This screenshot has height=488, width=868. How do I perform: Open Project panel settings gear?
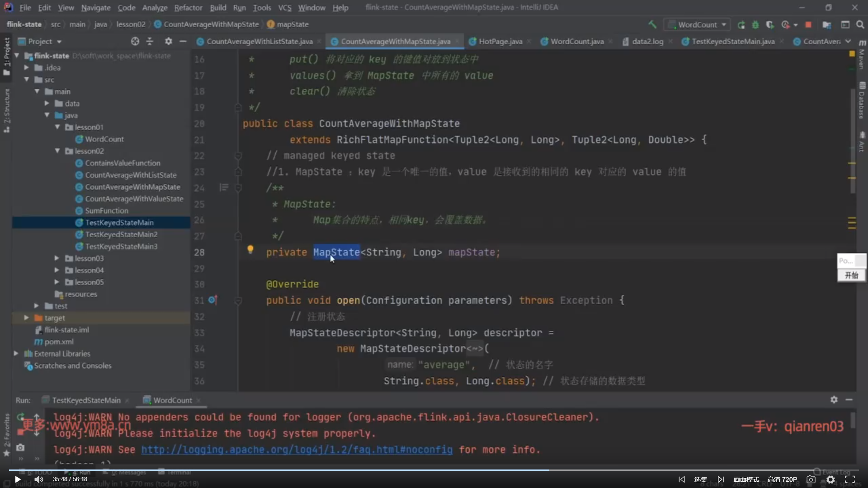(168, 41)
